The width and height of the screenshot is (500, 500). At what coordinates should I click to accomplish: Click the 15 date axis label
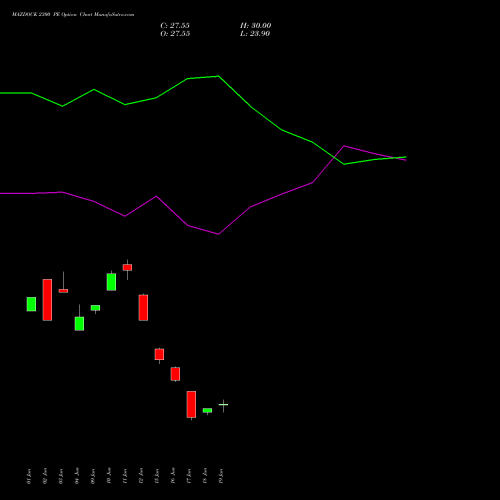click(x=157, y=476)
